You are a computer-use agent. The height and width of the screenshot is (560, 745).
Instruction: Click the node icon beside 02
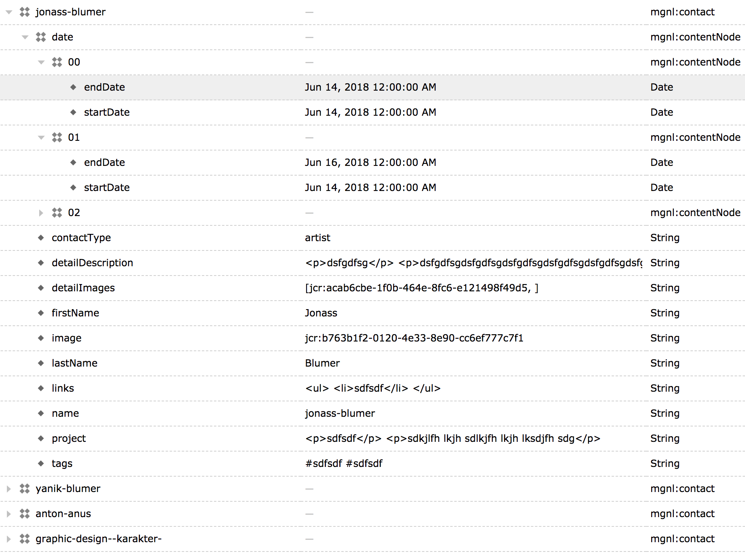[x=57, y=213]
